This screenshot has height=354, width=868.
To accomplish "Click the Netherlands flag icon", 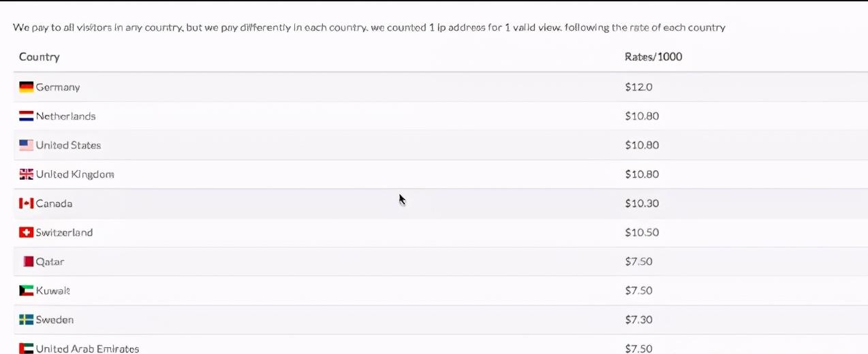I will 27,116.
